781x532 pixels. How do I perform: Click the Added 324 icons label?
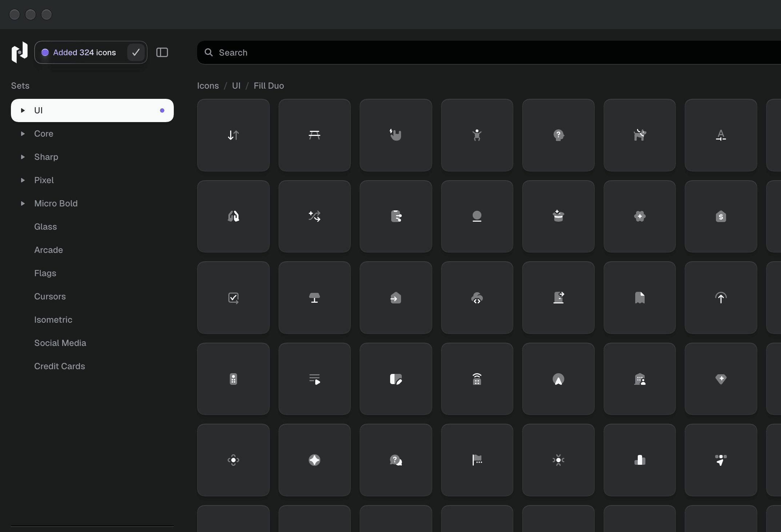[84, 52]
